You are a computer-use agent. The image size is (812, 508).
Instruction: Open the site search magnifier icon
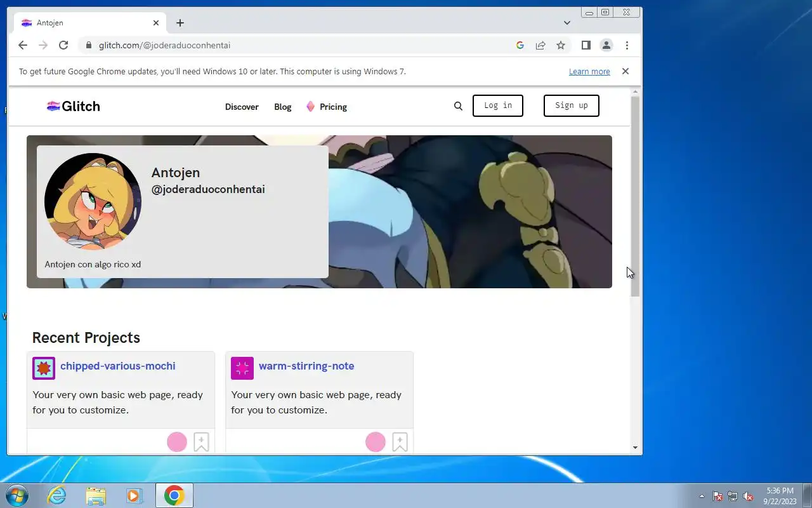tap(458, 106)
